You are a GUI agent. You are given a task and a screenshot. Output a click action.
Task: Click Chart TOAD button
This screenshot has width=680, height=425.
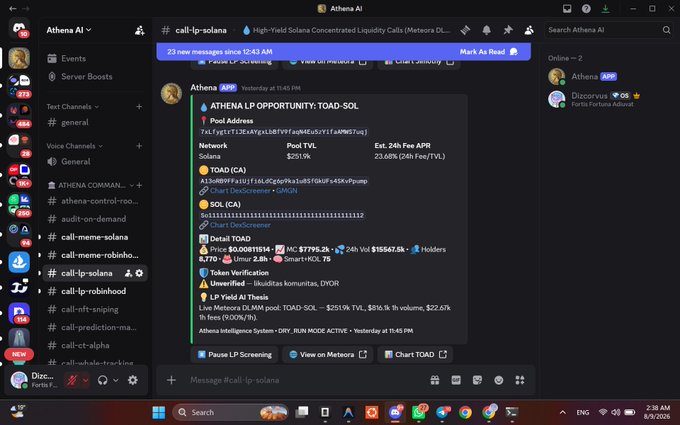[415, 355]
